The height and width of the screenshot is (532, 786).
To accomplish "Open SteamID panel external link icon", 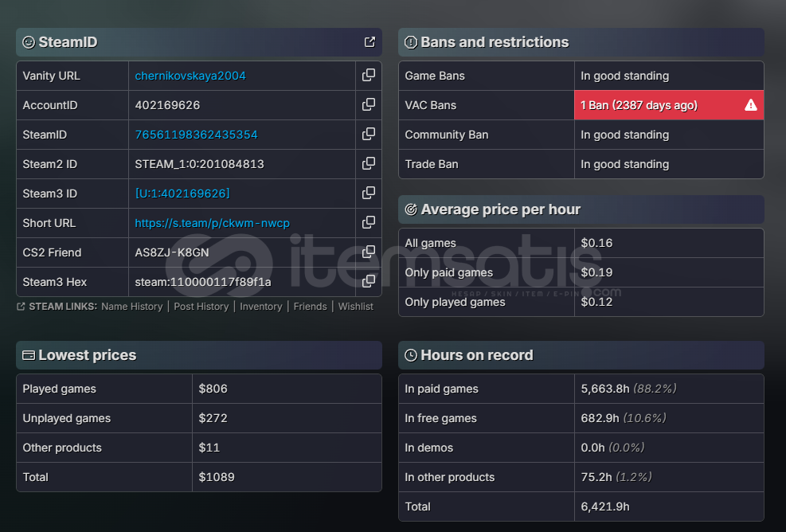I will click(x=370, y=42).
